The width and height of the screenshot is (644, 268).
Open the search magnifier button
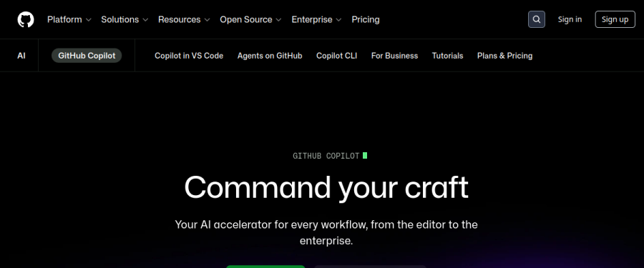tap(537, 19)
